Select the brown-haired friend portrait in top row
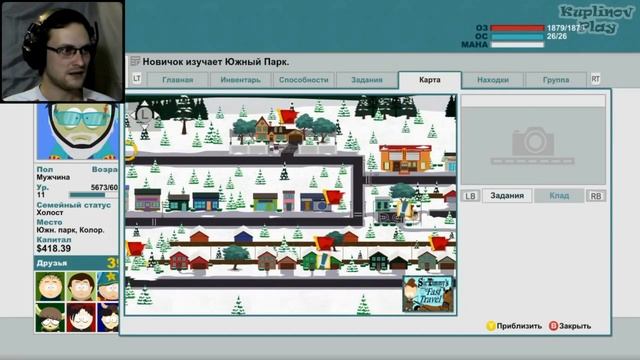640x360 pixels. pos(81,287)
